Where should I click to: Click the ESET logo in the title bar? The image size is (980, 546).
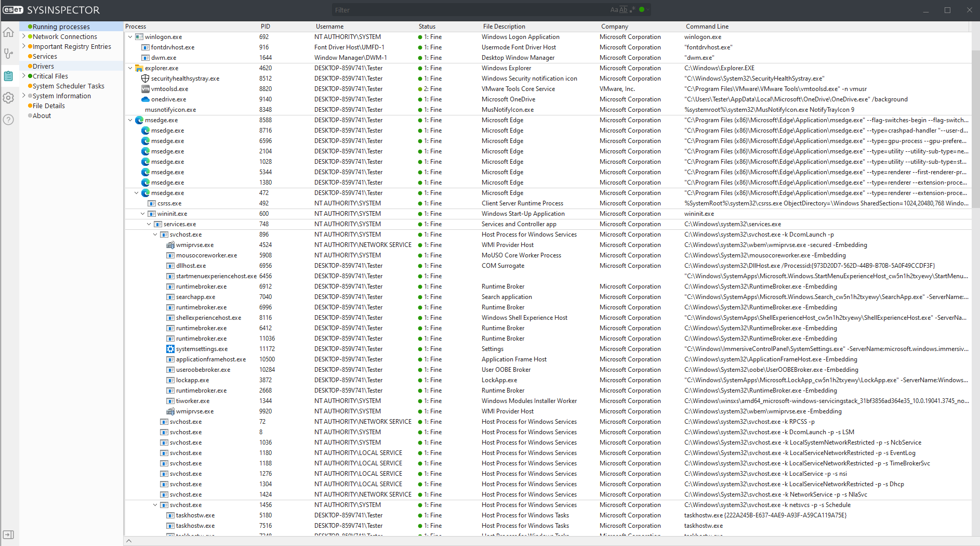(13, 10)
